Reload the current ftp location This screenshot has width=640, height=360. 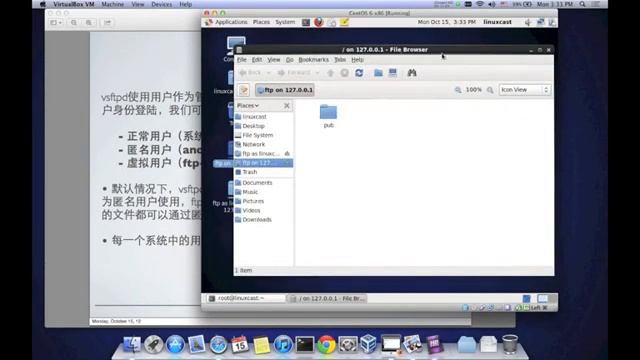pyautogui.click(x=359, y=73)
